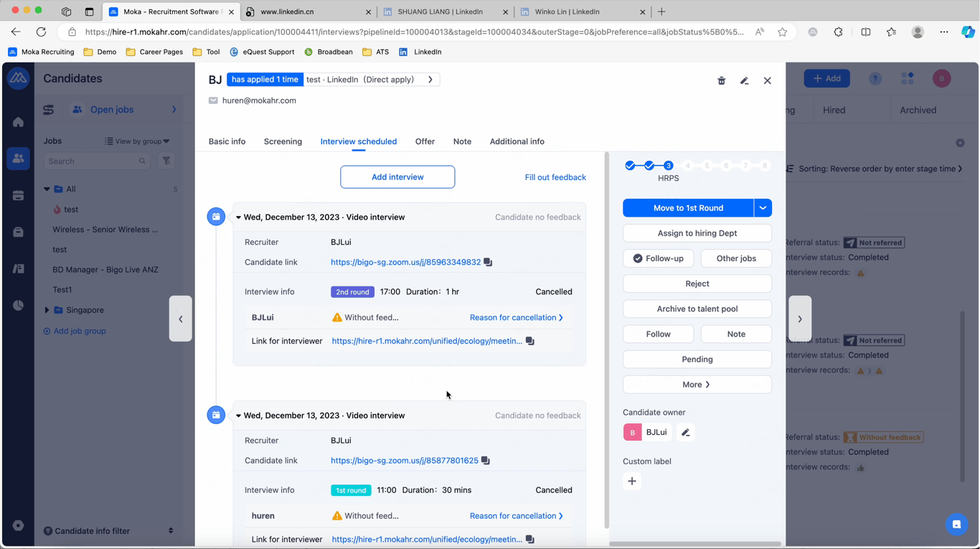980x549 pixels.
Task: Open the LinkedIn bookmark
Action: (x=420, y=52)
